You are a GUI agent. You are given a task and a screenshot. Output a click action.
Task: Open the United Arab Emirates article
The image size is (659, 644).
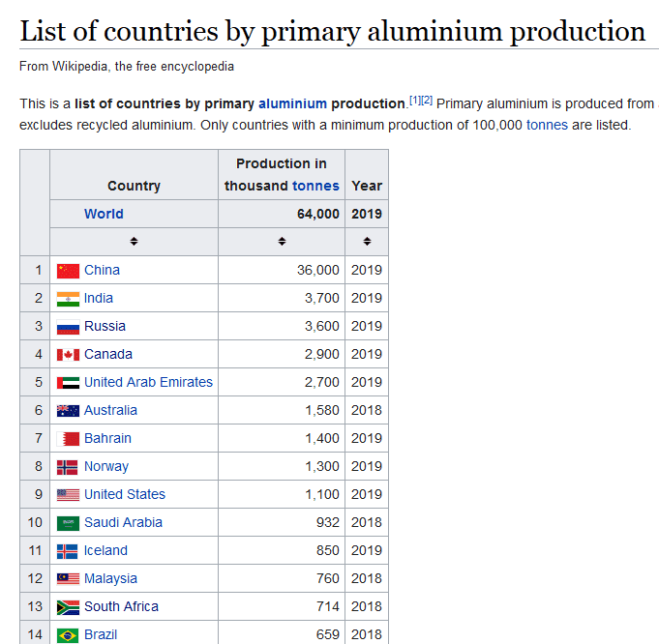click(x=148, y=382)
